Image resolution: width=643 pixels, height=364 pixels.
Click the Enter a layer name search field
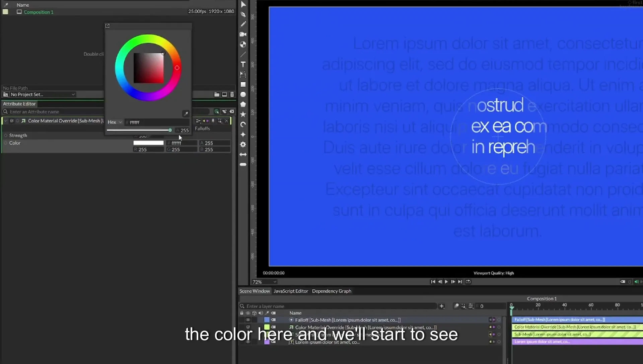[x=338, y=306]
